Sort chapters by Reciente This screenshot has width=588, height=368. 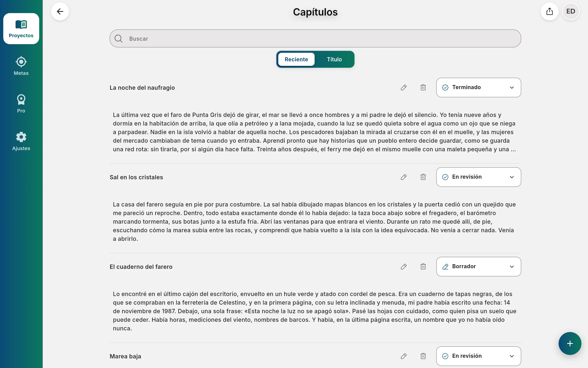point(296,59)
